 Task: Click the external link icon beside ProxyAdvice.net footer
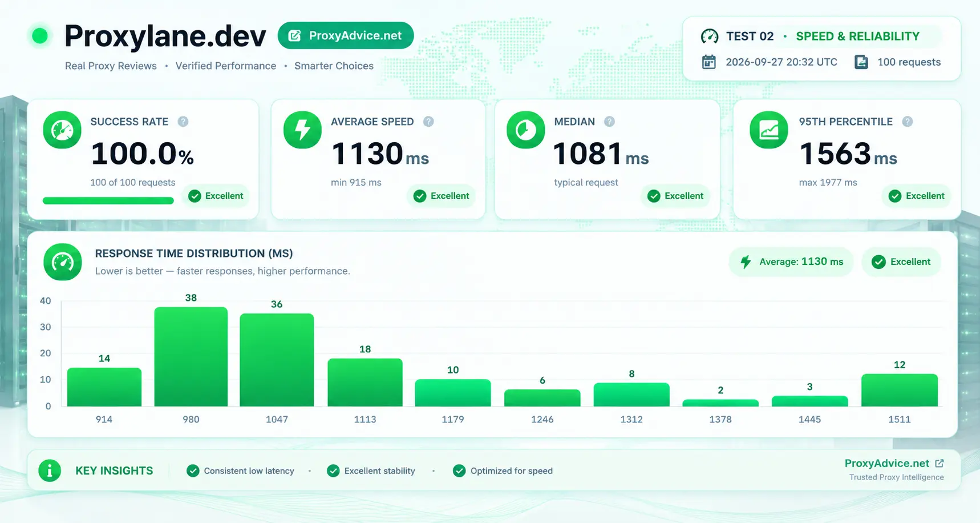(939, 463)
